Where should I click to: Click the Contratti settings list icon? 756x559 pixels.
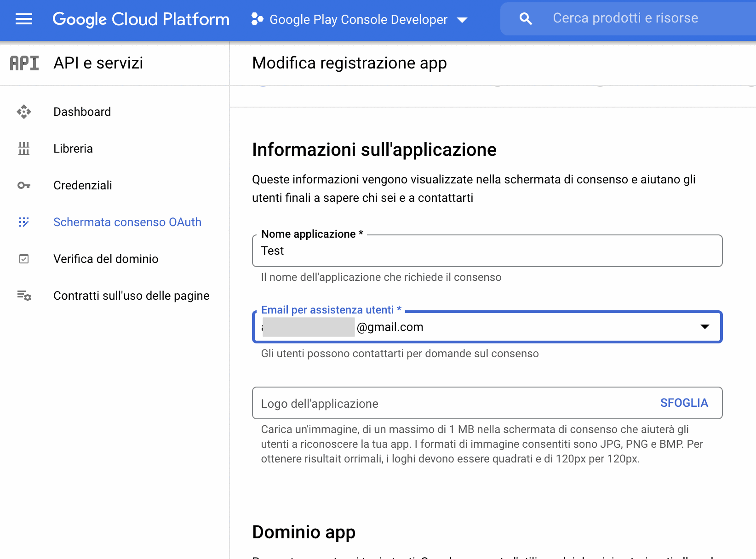(x=24, y=296)
